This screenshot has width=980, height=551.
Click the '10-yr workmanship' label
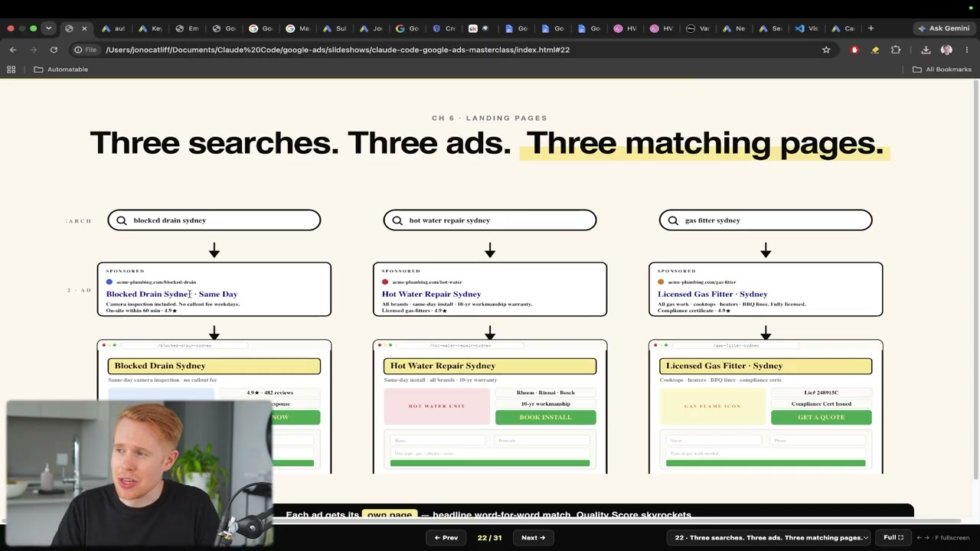coord(545,404)
